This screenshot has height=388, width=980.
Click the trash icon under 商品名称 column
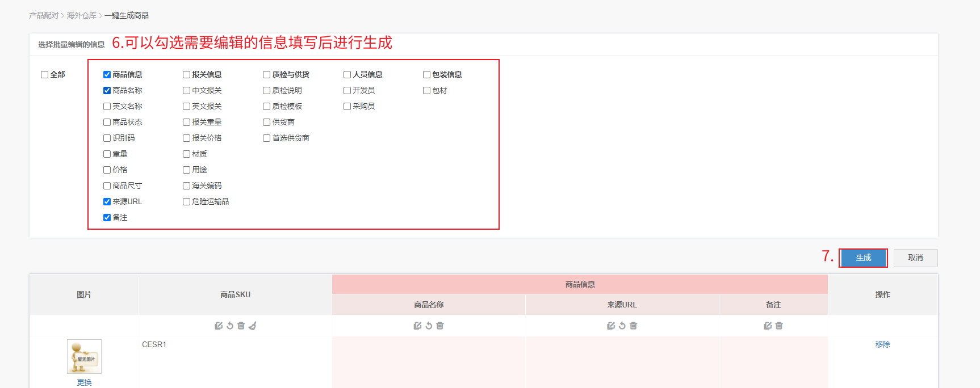click(x=440, y=326)
